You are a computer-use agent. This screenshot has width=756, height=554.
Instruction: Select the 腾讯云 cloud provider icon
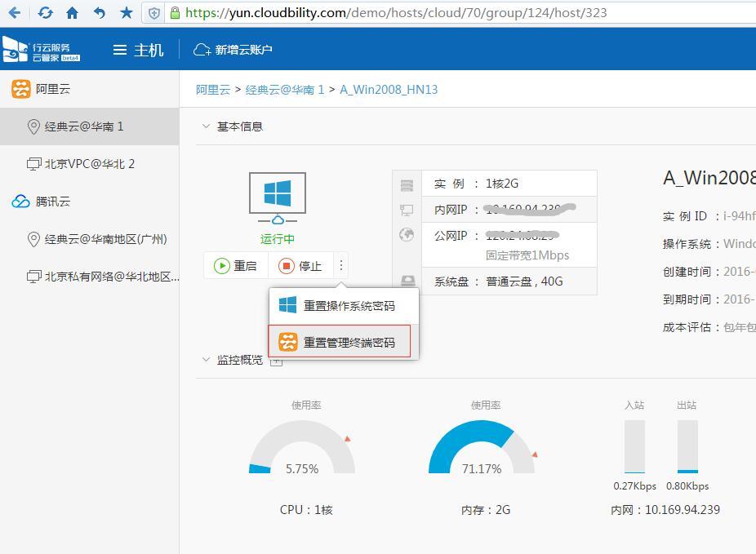point(20,200)
